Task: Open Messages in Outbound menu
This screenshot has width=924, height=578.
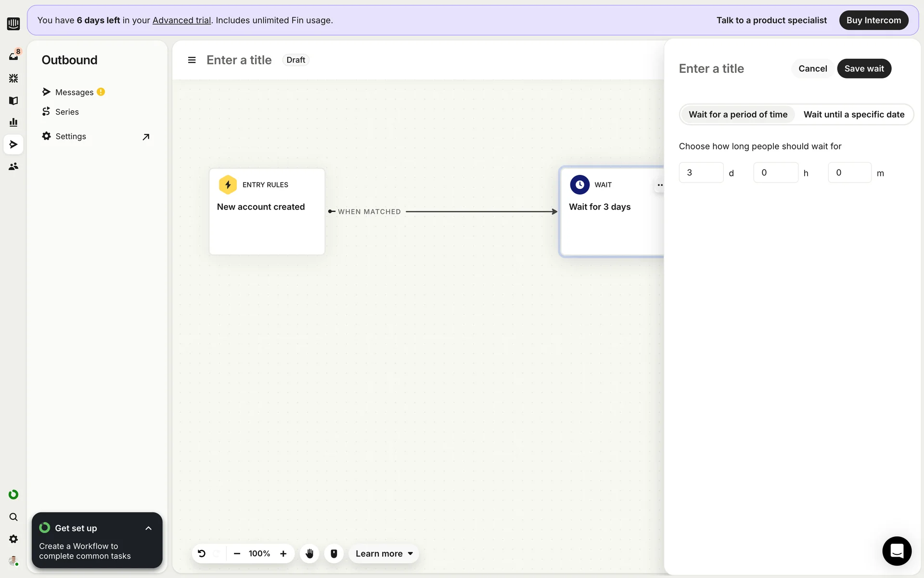Action: pos(74,92)
